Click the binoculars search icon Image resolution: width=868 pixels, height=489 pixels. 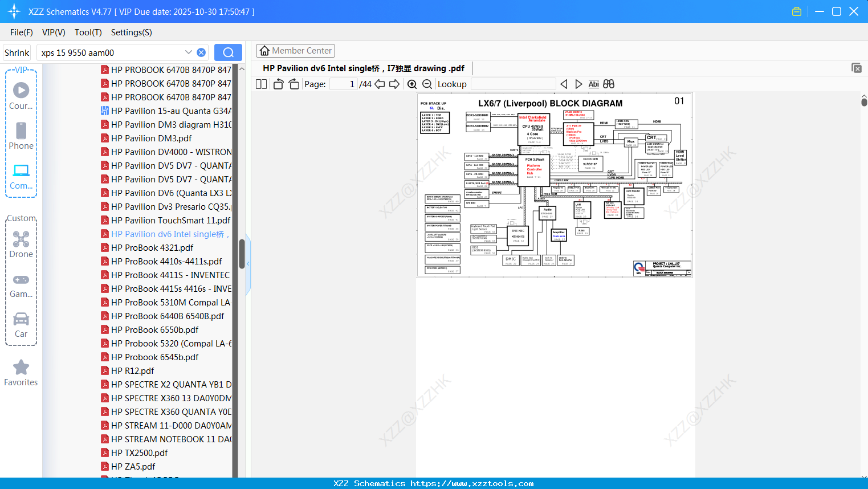[x=609, y=84]
